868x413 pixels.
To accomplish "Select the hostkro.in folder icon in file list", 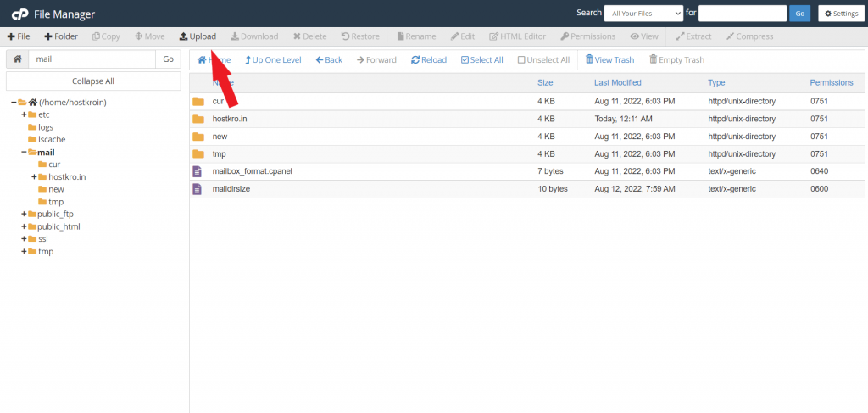I will tap(198, 119).
